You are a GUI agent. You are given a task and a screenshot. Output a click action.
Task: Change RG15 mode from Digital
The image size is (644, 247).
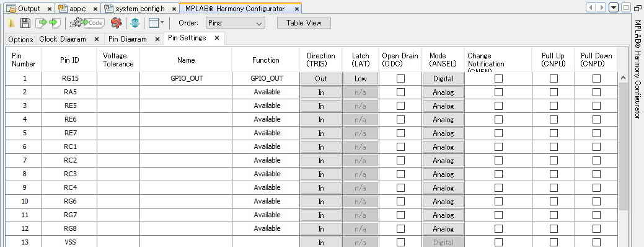(443, 78)
